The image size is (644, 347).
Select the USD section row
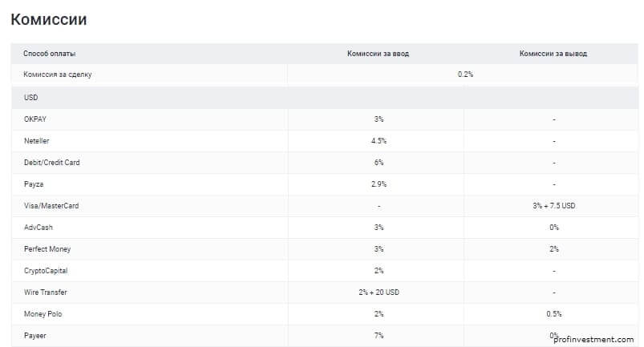coord(325,98)
